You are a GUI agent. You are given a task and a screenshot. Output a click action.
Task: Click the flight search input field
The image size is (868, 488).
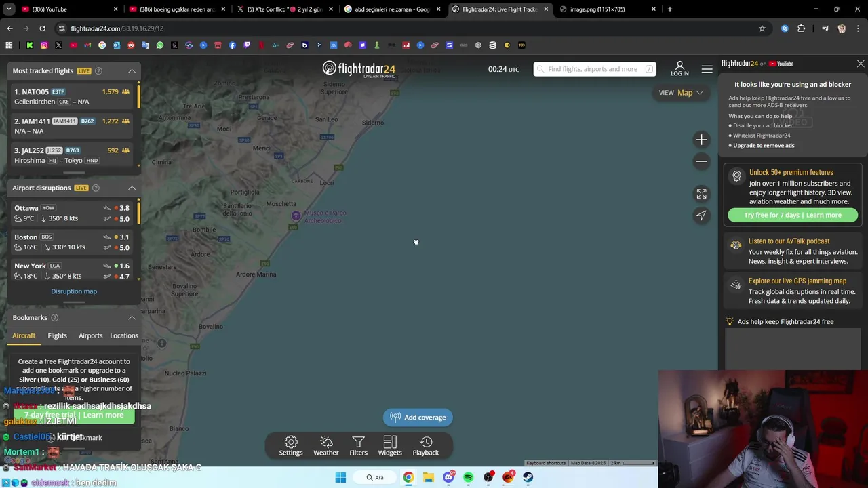[595, 69]
